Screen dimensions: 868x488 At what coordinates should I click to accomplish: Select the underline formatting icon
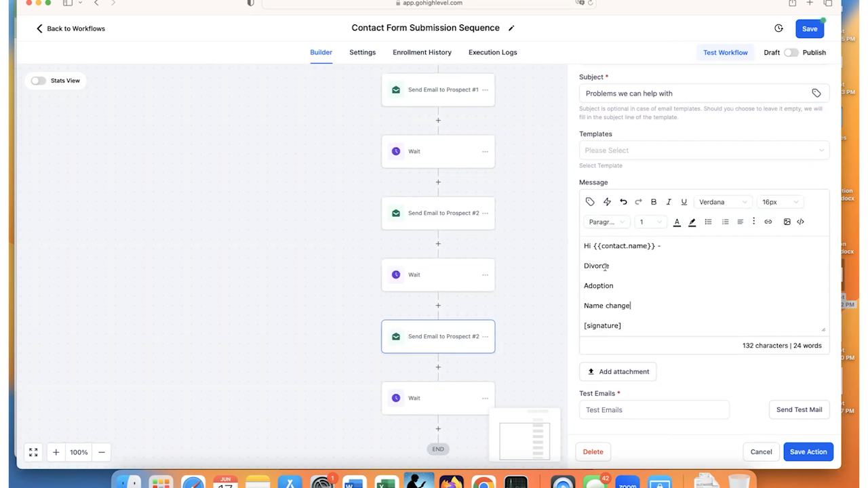coord(684,201)
